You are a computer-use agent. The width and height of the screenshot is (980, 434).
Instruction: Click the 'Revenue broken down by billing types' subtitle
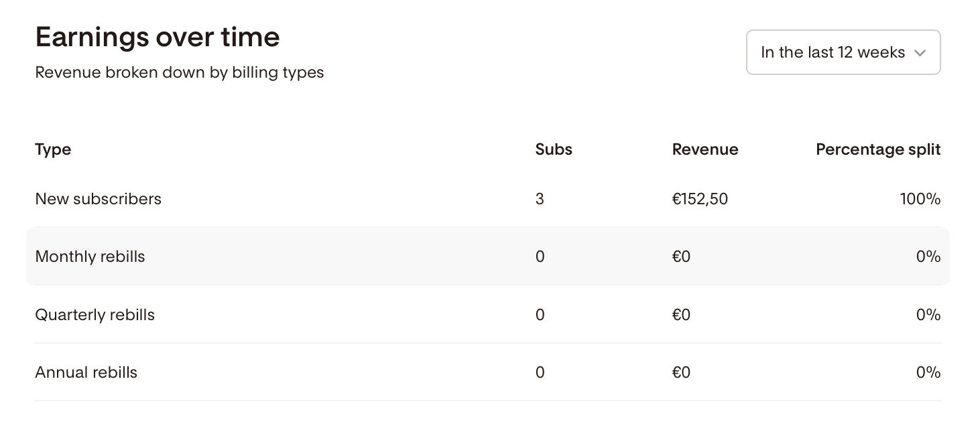[180, 72]
